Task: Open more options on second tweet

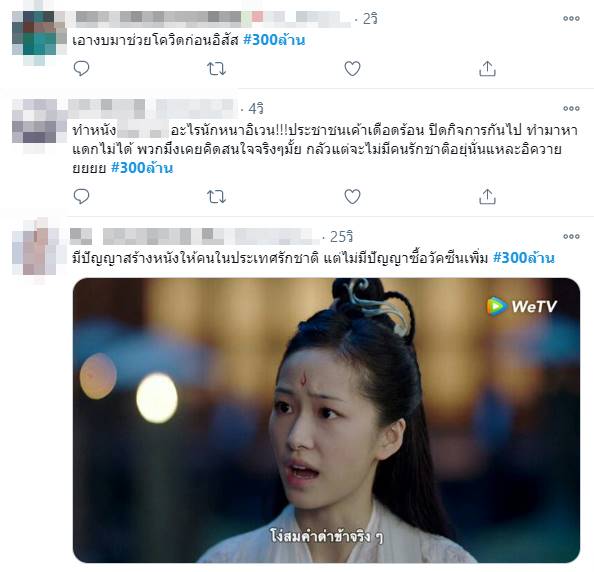Action: click(x=571, y=108)
